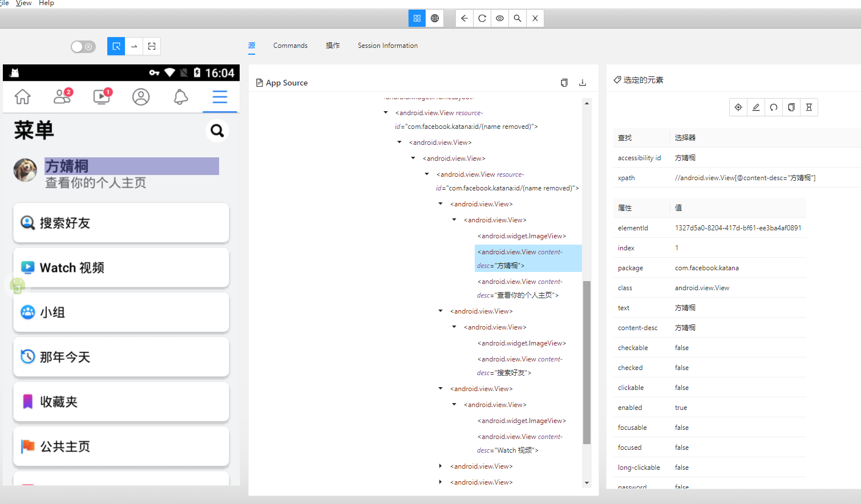Start recording with the eye icon

500,18
